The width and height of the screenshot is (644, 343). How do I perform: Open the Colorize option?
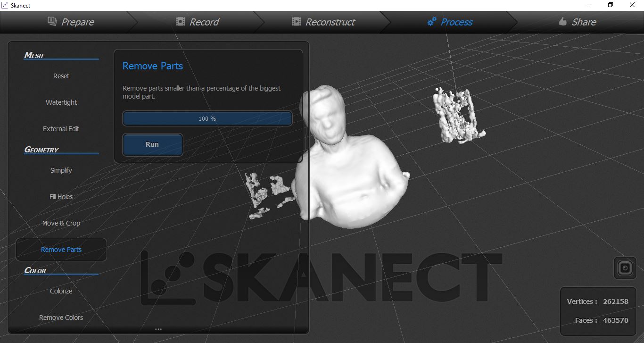[61, 291]
